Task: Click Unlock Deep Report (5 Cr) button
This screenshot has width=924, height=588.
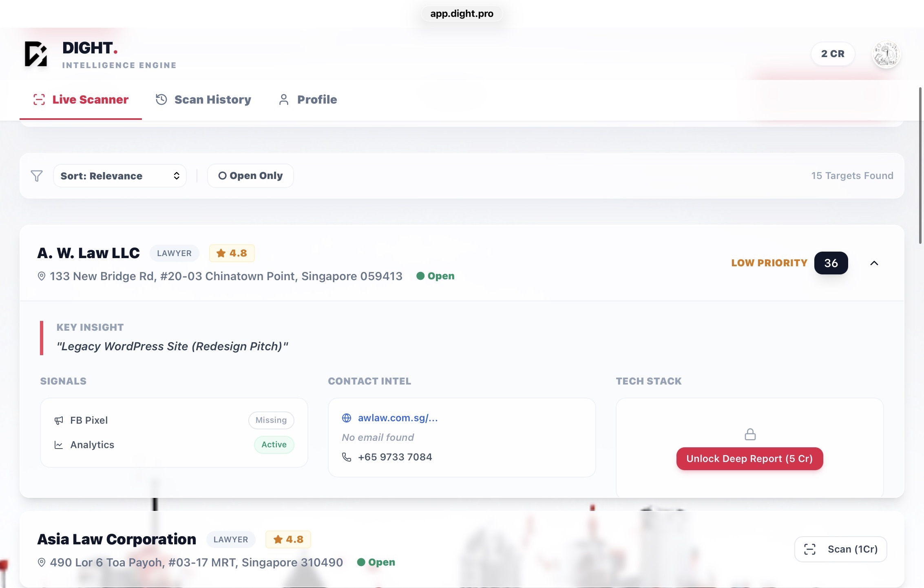Action: 749,459
